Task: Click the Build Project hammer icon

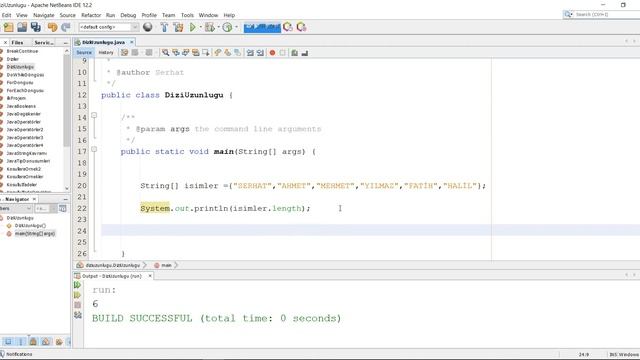Action: pos(164,27)
